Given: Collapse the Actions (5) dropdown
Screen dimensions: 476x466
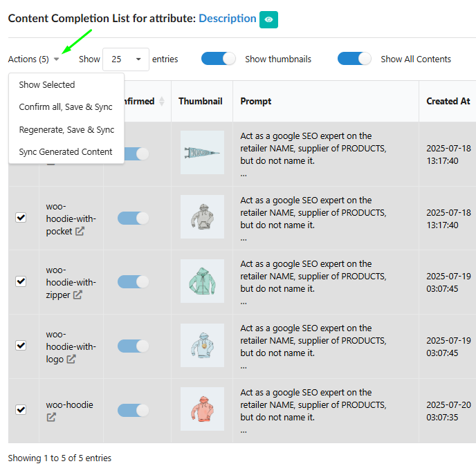Looking at the screenshot, I should [x=33, y=59].
